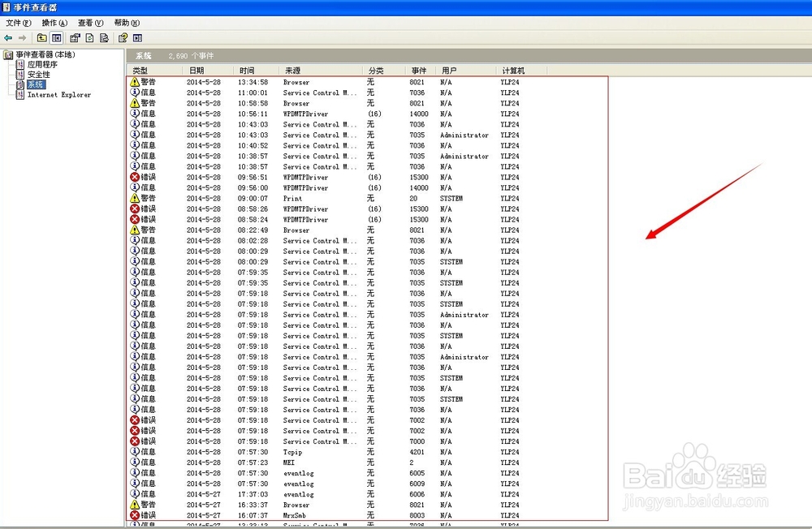Toggle the action pane toolbar icon
The height and width of the screenshot is (529, 812).
coord(137,38)
